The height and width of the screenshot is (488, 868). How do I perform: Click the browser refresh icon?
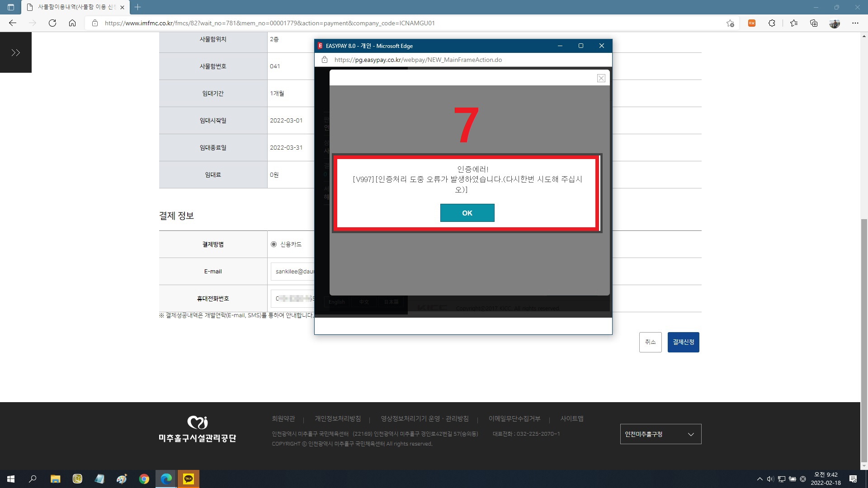pos(52,23)
